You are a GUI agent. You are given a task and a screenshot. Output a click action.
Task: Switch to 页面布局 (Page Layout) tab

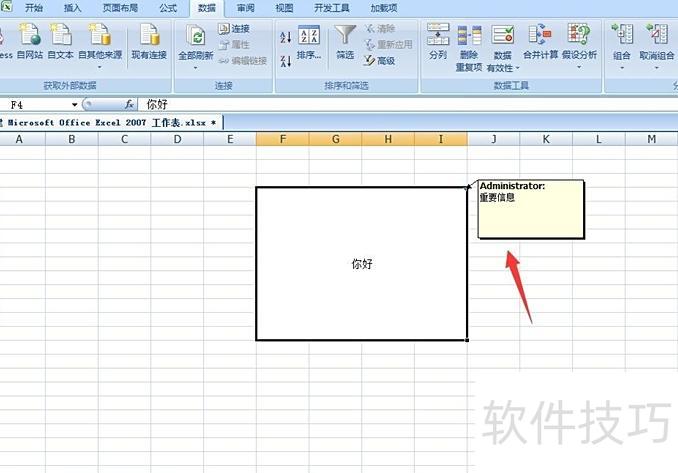(x=120, y=8)
